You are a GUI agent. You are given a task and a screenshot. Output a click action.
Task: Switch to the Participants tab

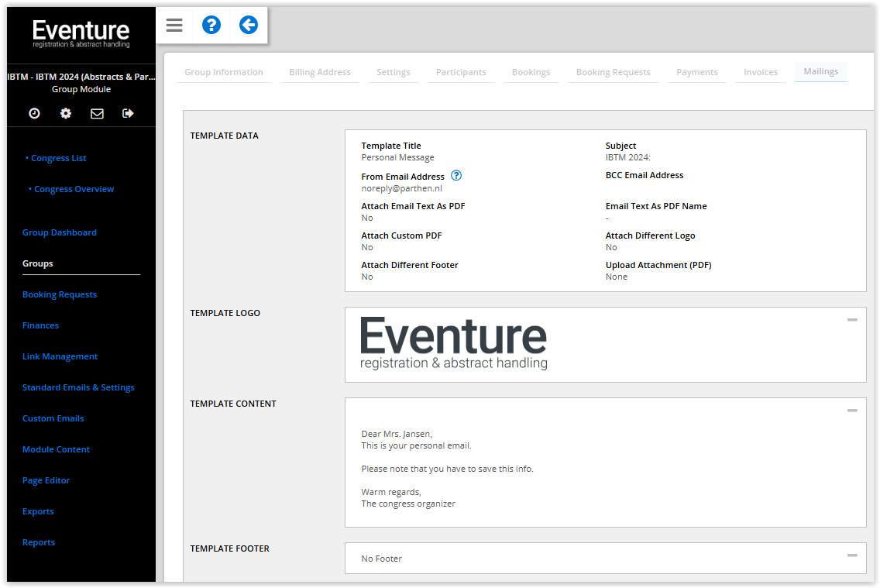pyautogui.click(x=461, y=72)
